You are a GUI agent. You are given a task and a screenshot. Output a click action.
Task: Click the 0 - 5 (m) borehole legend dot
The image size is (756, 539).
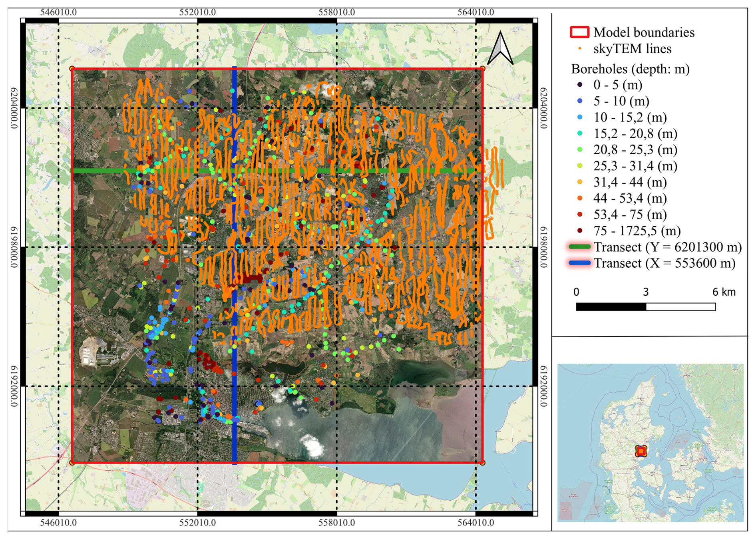point(580,85)
